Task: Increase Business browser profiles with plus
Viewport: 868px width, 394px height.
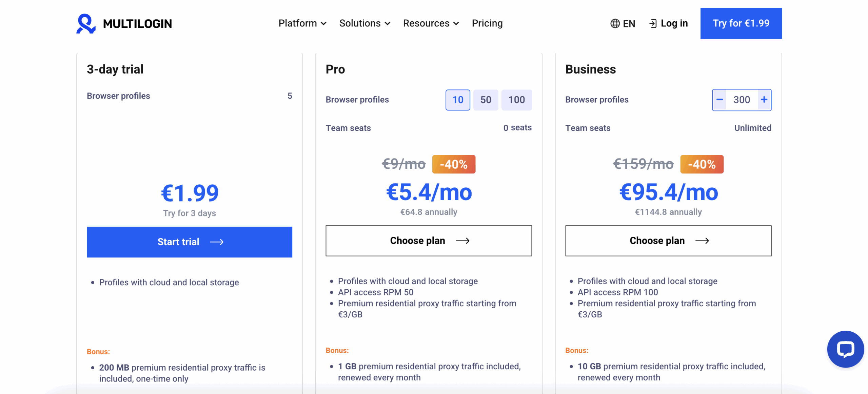Action: (x=765, y=100)
